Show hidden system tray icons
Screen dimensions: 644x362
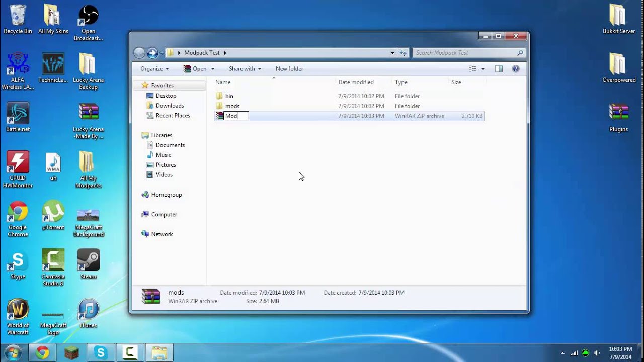[562, 353]
